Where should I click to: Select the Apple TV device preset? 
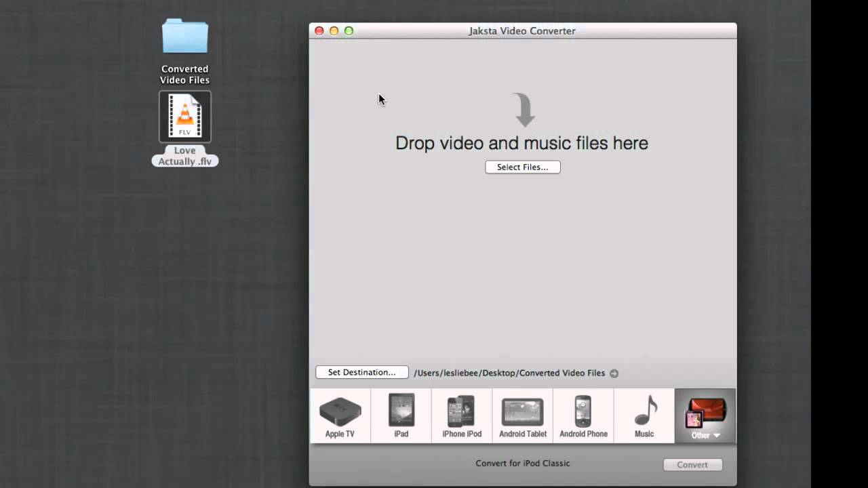340,415
